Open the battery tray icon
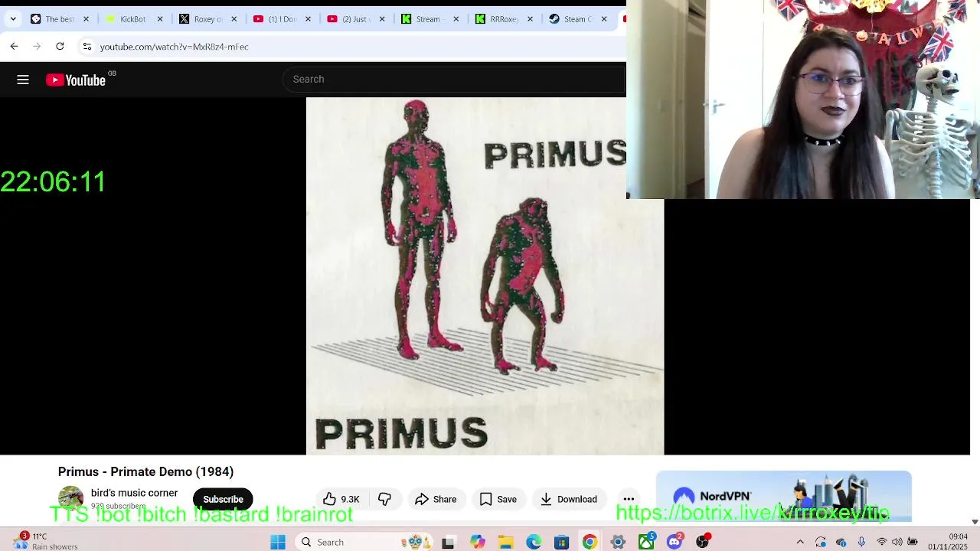This screenshot has width=980, height=551. (913, 542)
